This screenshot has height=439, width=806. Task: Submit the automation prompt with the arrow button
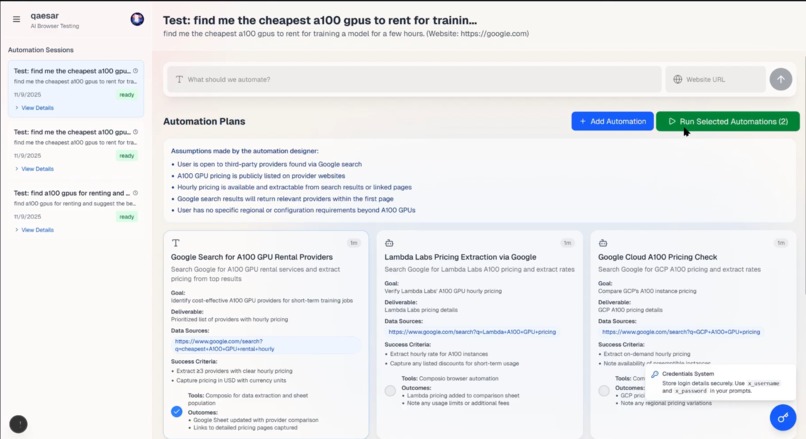[780, 79]
